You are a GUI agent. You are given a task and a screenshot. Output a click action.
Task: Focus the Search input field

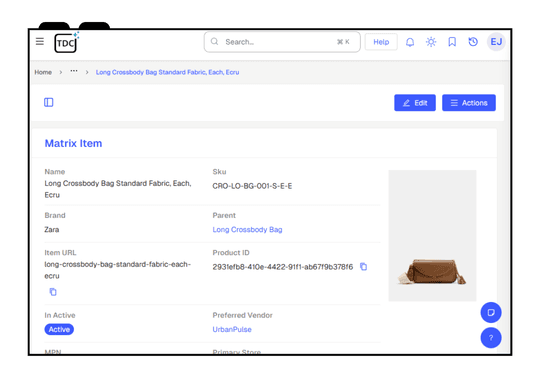click(x=282, y=42)
